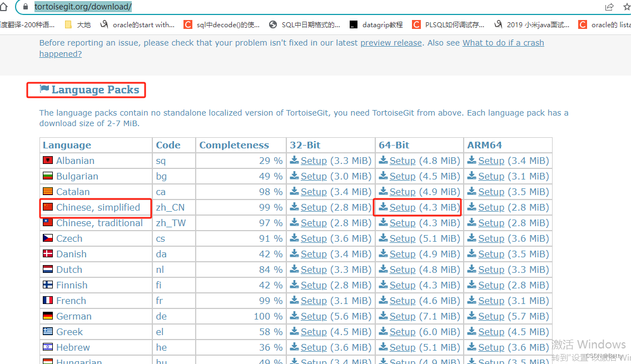The height and width of the screenshot is (364, 631).
Task: Click the Chinese simplified flag icon
Action: click(x=48, y=207)
